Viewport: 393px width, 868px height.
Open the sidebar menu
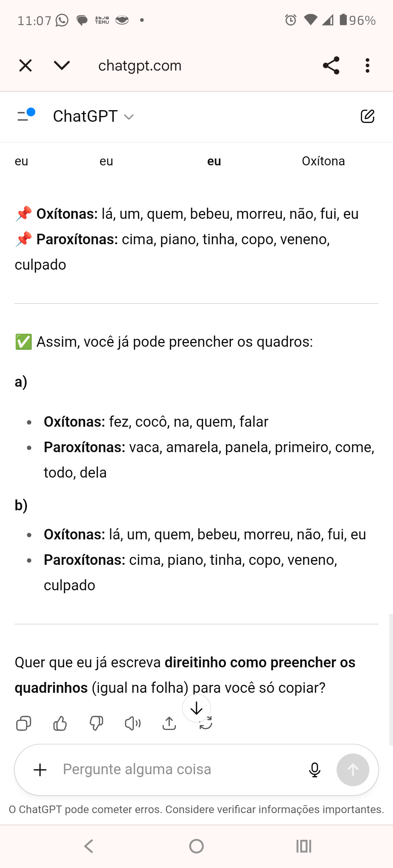tap(25, 116)
